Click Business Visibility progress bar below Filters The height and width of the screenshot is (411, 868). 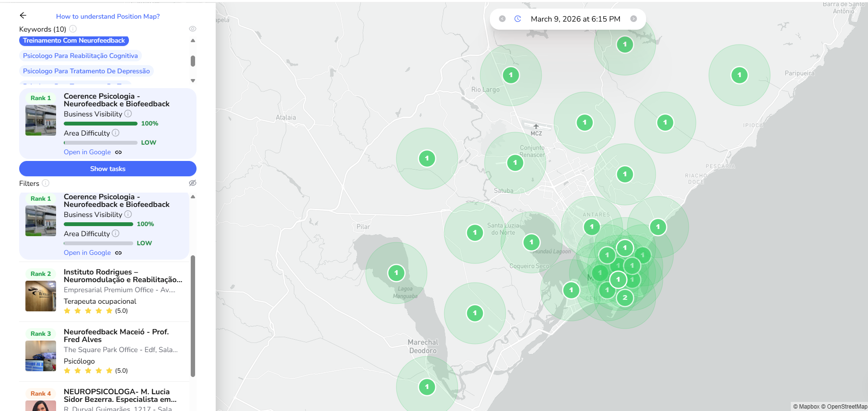(x=98, y=224)
